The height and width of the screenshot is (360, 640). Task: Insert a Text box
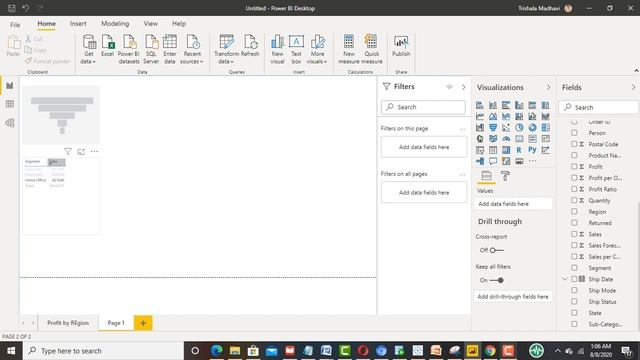click(296, 49)
